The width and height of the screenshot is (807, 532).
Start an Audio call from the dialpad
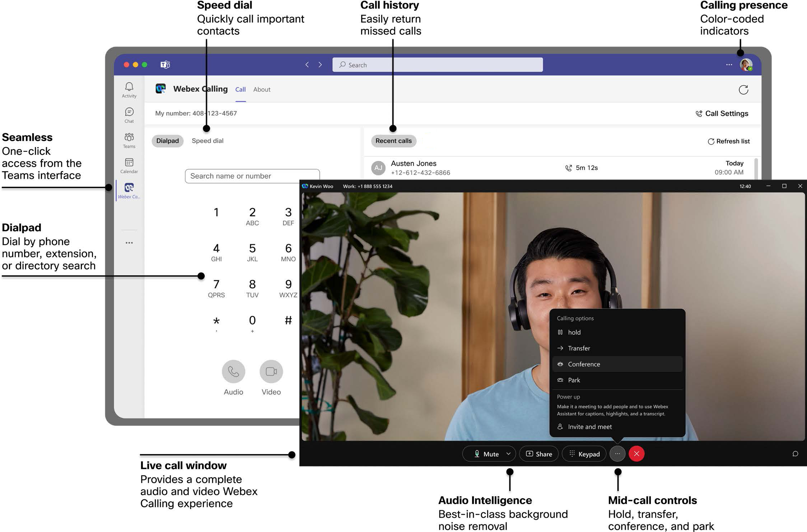point(233,372)
